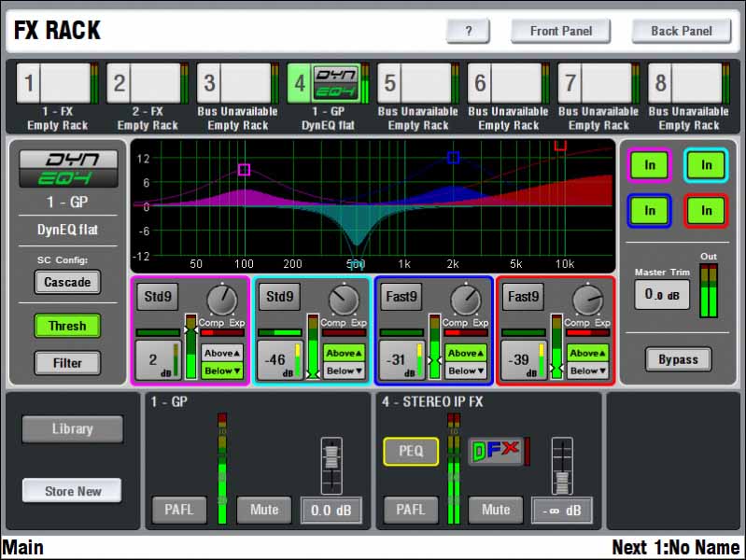The image size is (746, 560).
Task: Switch to Front Panel view
Action: point(560,31)
